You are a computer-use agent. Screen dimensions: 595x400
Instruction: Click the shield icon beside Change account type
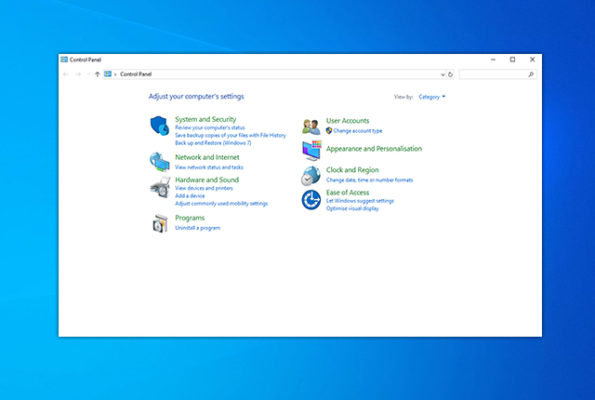(x=329, y=131)
